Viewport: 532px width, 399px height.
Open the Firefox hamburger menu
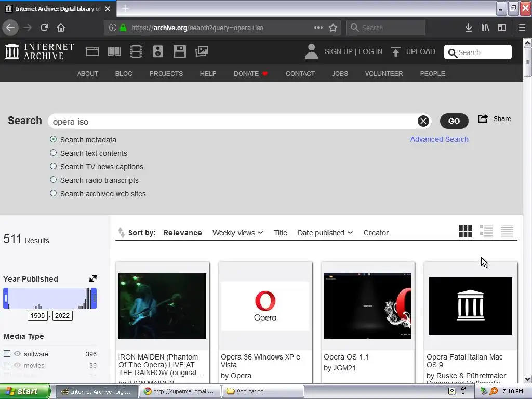[522, 28]
